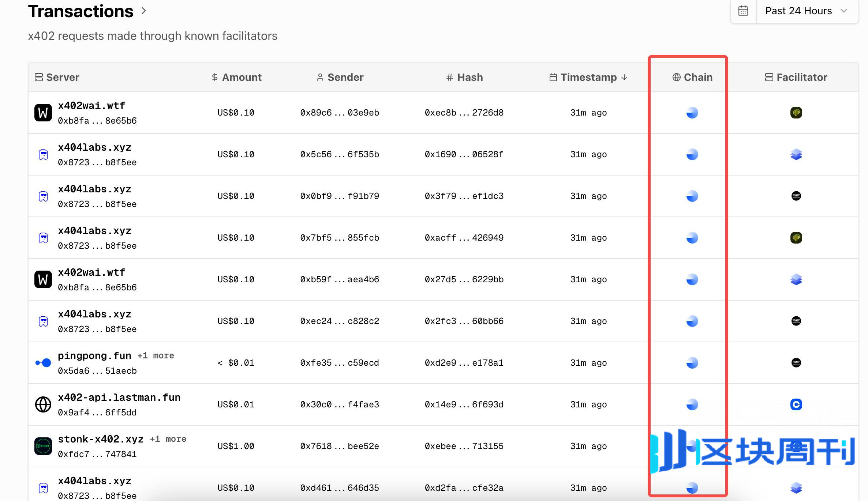Open the hash 0xec8b...2726d8
868x501 pixels.
pos(464,113)
